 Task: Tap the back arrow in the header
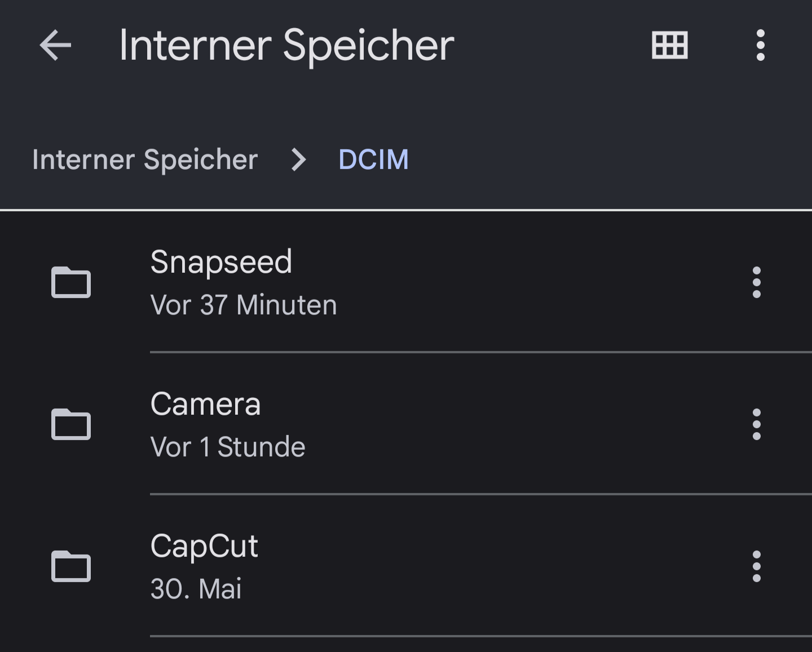coord(55,45)
